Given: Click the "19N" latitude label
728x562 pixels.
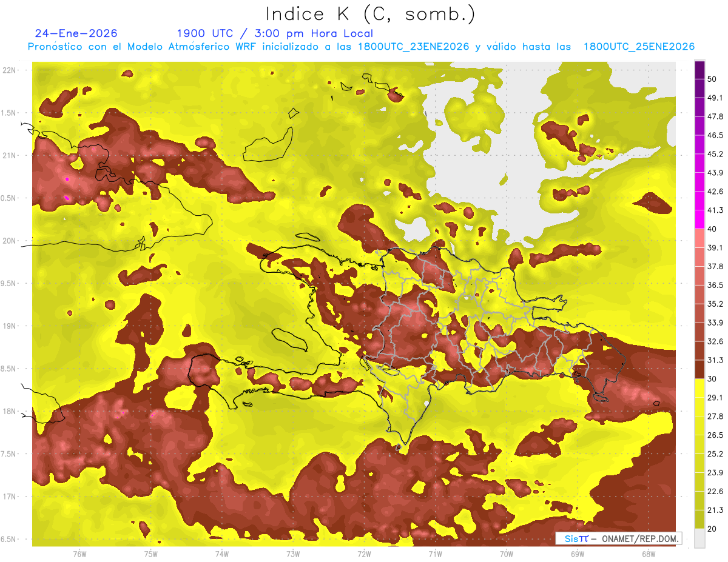Looking at the screenshot, I should click(x=9, y=326).
